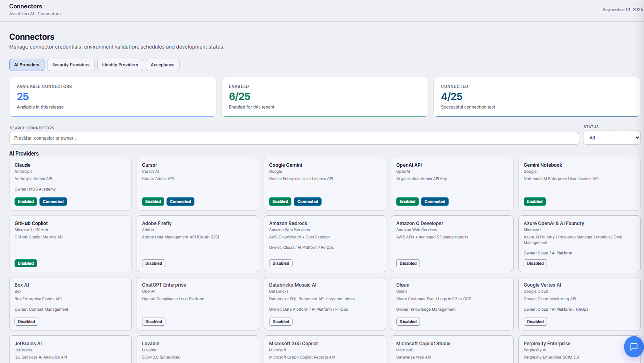Screen dimensions: 644x363
Task: Select the Connected 4/25 statistic
Action: 451,97
